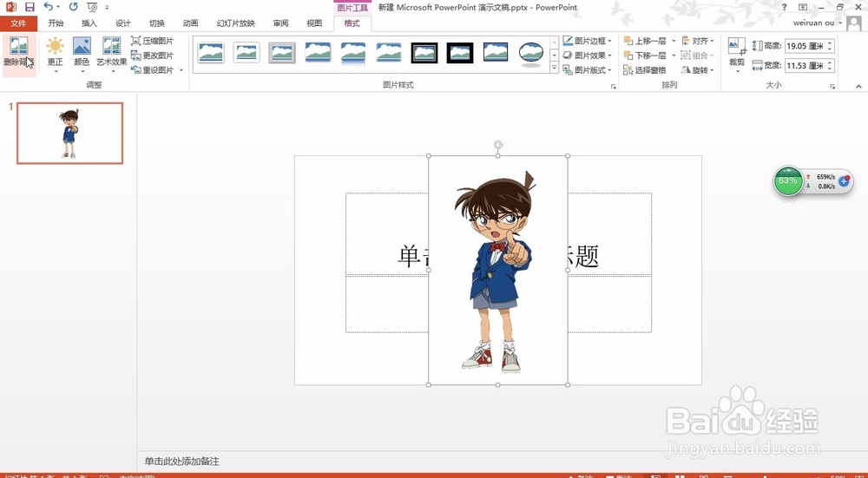
Task: Decrease picture width with stepper down arrow
Action: (x=831, y=69)
